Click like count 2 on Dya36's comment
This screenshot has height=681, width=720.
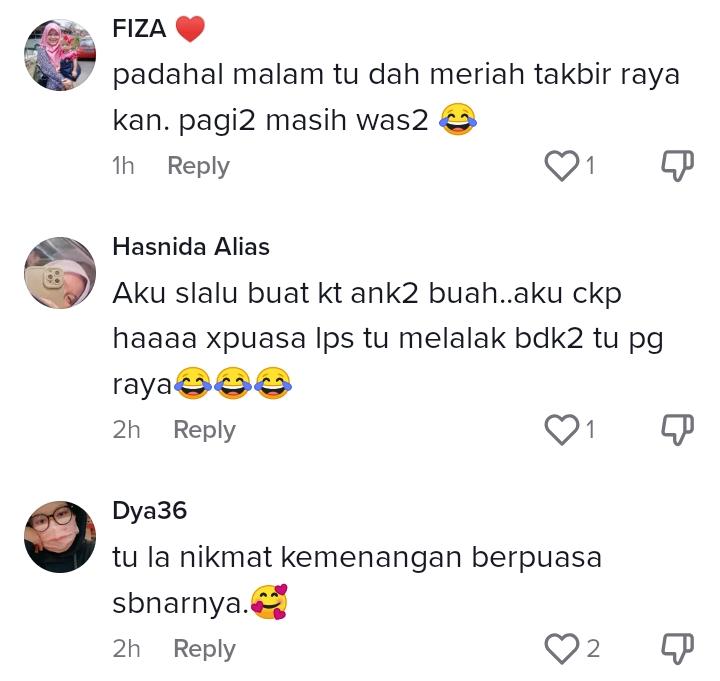(593, 649)
